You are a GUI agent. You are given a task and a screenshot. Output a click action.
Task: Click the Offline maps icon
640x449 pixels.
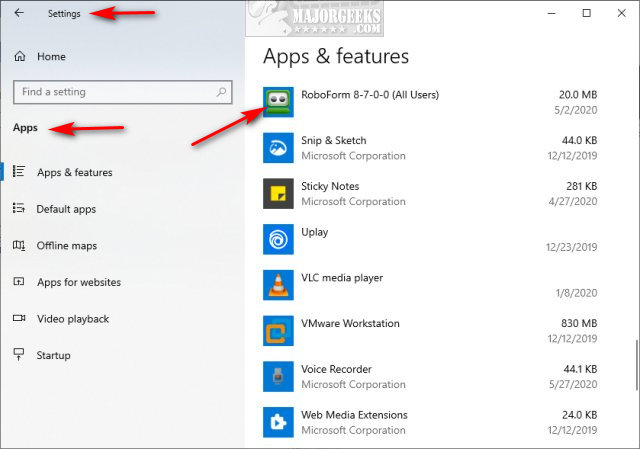(19, 245)
